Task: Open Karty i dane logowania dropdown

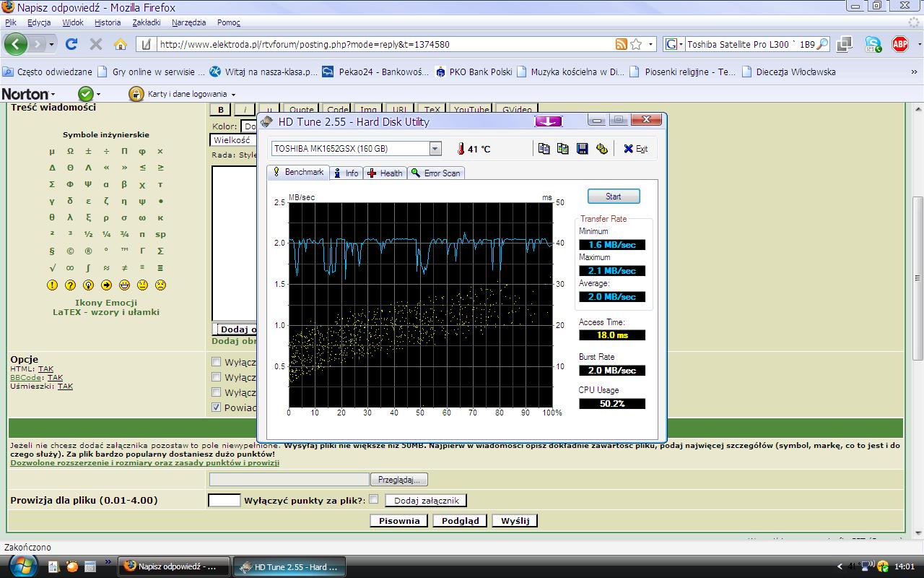Action: pyautogui.click(x=183, y=94)
